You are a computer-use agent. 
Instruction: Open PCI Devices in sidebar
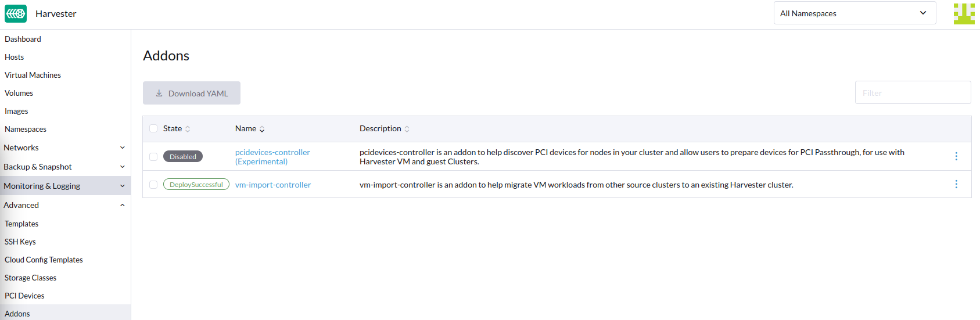24,296
